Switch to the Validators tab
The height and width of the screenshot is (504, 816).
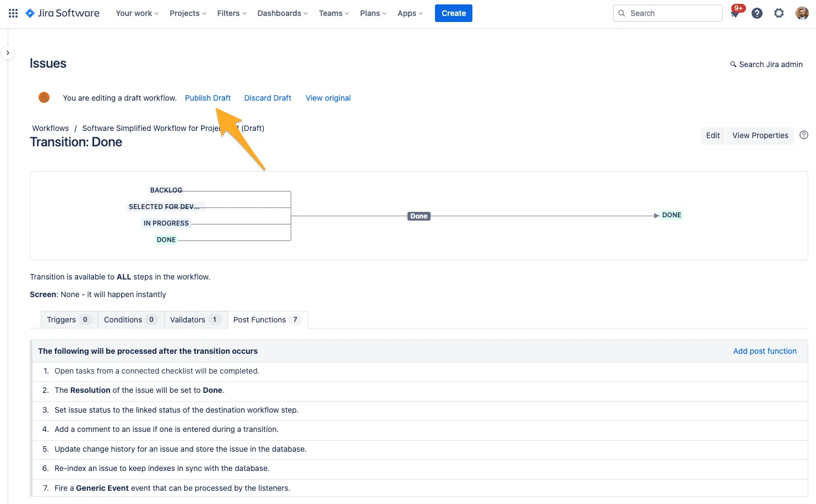click(195, 320)
